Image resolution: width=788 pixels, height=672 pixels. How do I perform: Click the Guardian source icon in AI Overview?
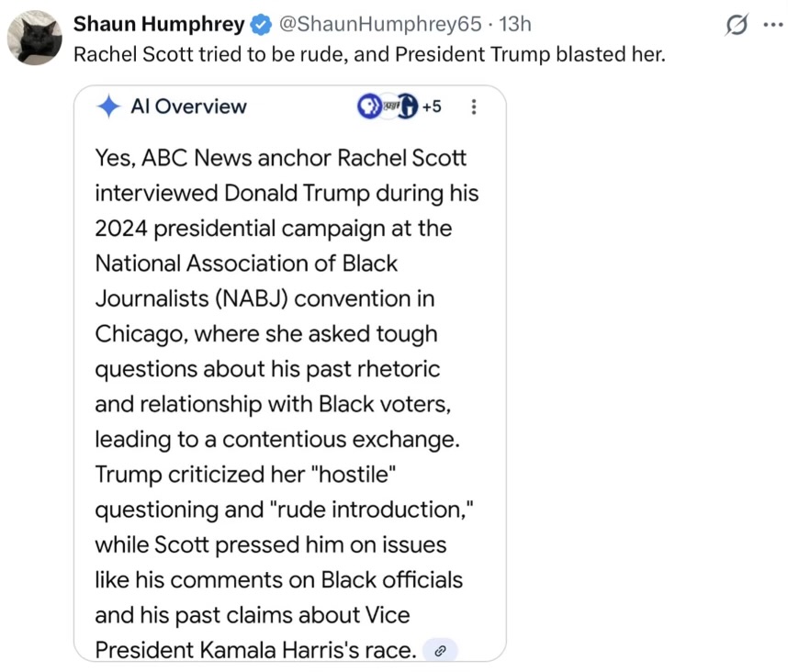pyautogui.click(x=409, y=106)
